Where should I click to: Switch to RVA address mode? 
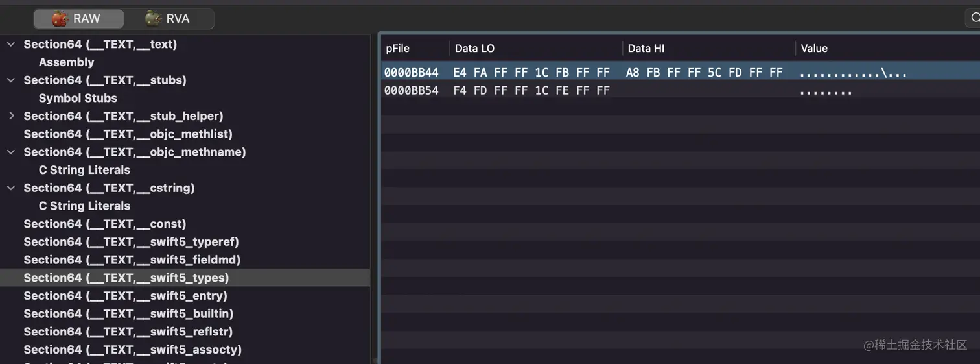169,19
